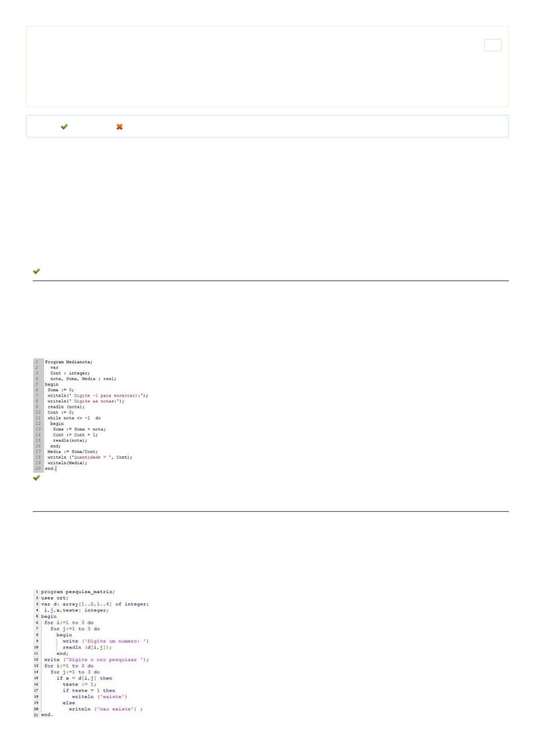Click the green checkmark in the legend bar
534x756 pixels.
coord(64,127)
